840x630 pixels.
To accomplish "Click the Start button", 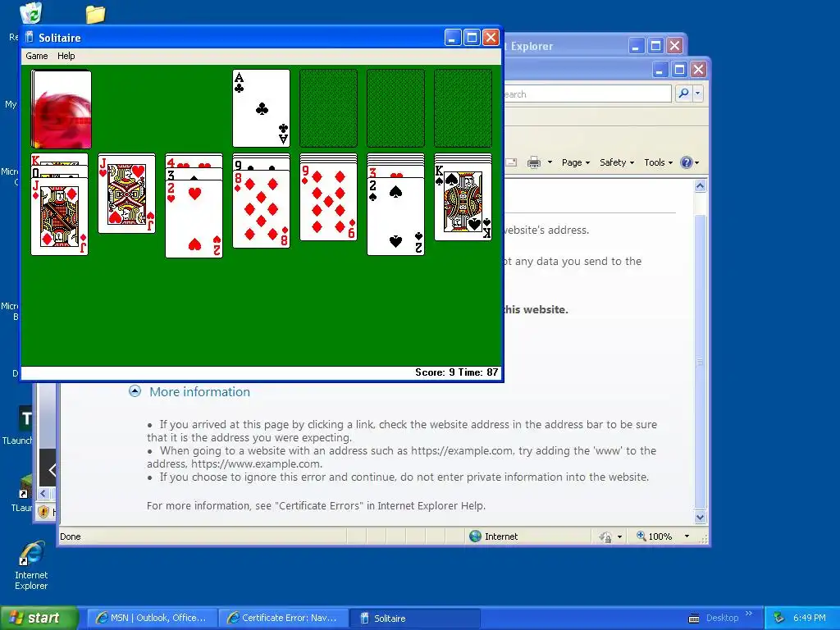I will [x=39, y=618].
